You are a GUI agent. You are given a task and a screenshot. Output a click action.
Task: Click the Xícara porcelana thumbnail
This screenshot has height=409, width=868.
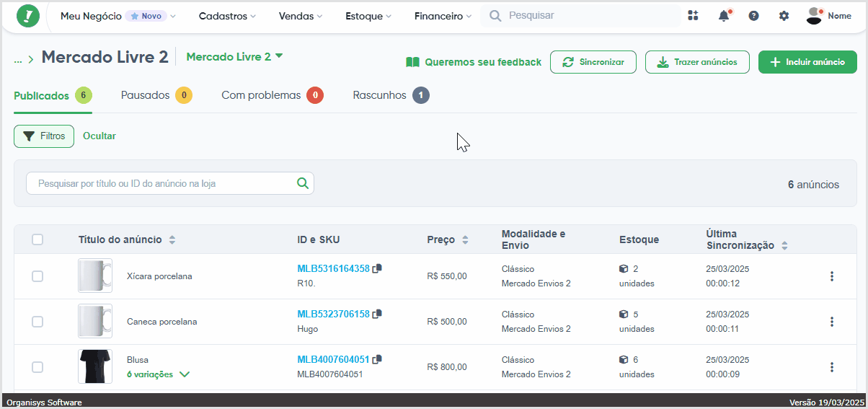coord(95,276)
